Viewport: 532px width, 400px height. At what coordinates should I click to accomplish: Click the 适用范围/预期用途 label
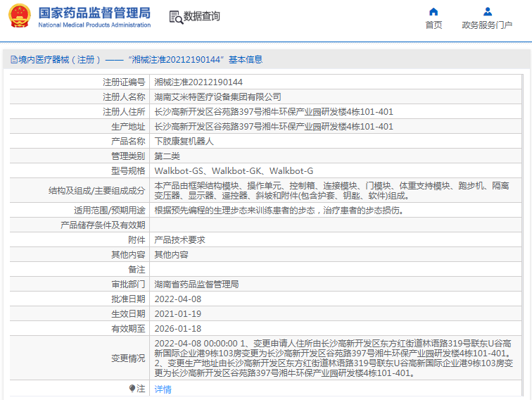tap(110, 210)
